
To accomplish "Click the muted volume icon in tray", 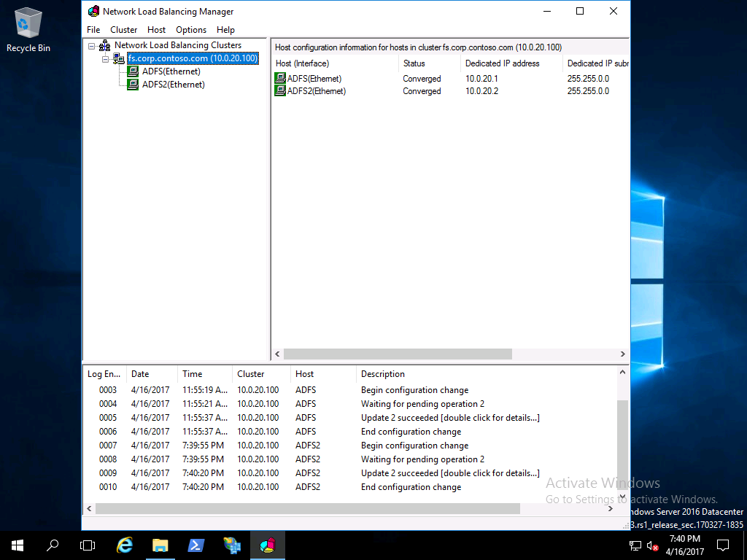I will (x=652, y=545).
